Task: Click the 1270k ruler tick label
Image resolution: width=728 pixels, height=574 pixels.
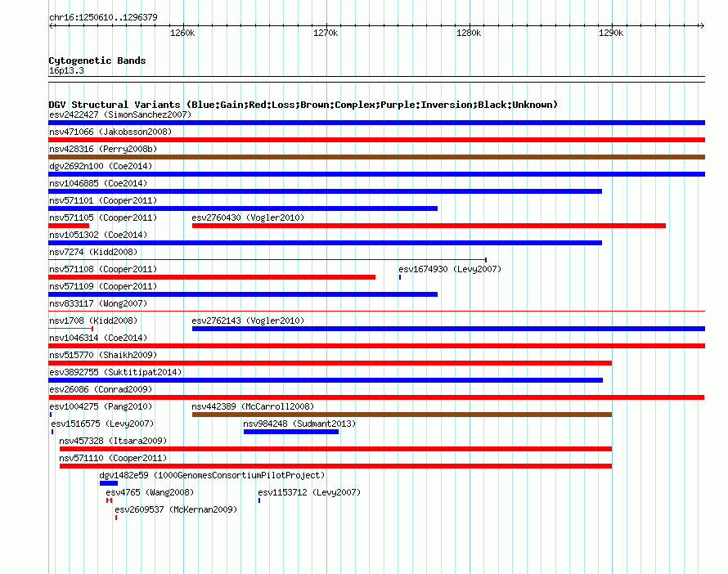Action: tap(326, 33)
